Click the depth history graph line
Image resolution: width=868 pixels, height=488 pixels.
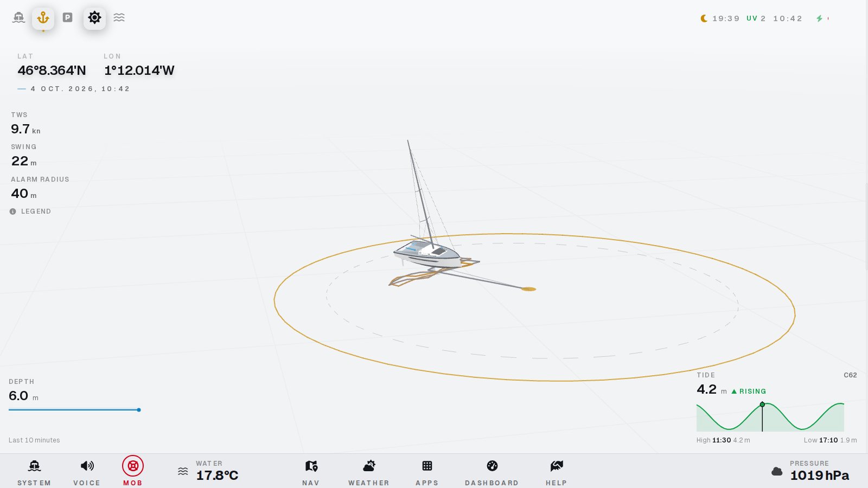(x=75, y=410)
